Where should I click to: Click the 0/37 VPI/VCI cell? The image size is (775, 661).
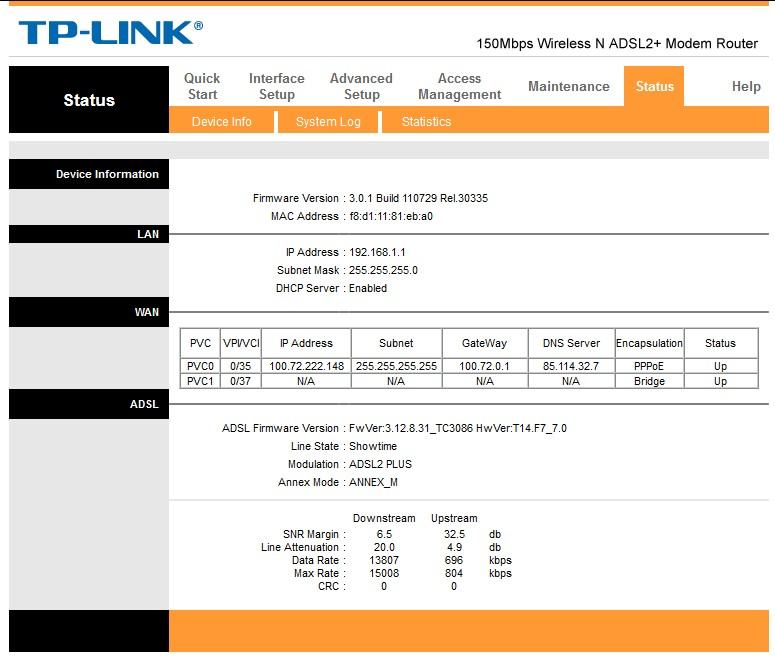coord(241,381)
